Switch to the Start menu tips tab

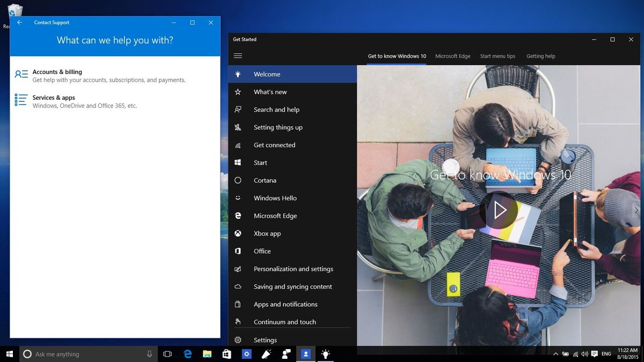click(497, 56)
